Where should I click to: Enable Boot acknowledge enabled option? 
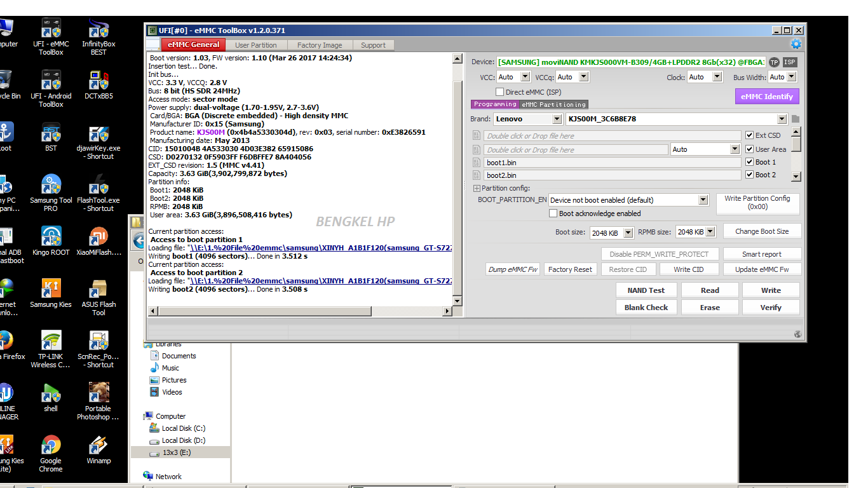(x=552, y=213)
